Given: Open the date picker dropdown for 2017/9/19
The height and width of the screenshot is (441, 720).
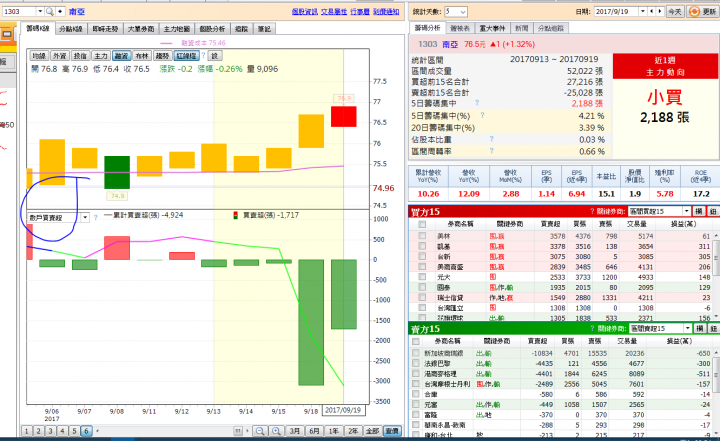Looking at the screenshot, I should point(643,11).
